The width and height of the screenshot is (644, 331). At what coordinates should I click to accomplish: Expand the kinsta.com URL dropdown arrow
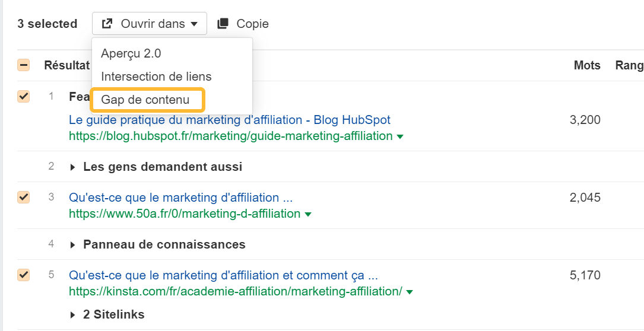(x=410, y=292)
